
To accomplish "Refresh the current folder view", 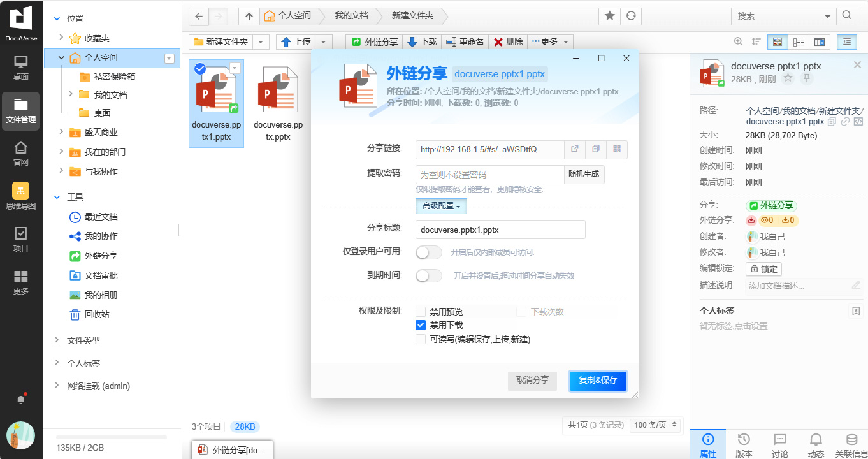I will (631, 16).
